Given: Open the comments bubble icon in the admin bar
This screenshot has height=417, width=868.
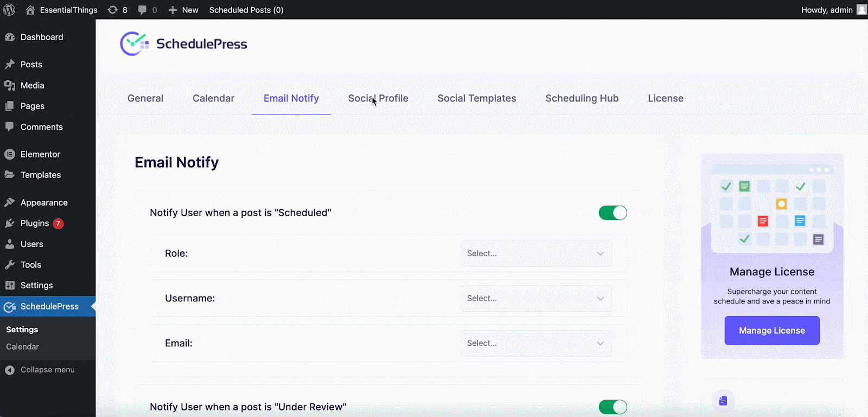Looking at the screenshot, I should pos(142,10).
